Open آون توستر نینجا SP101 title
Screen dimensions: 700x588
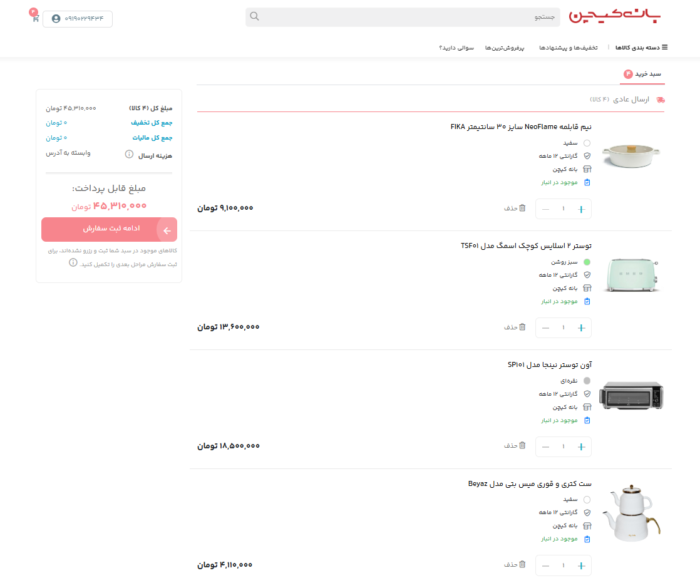point(550,365)
